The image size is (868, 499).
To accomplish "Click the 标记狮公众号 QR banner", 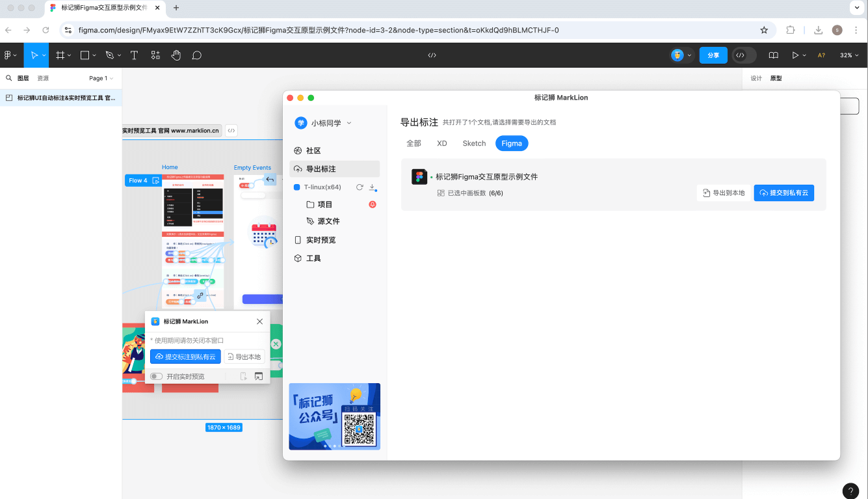I will [334, 416].
